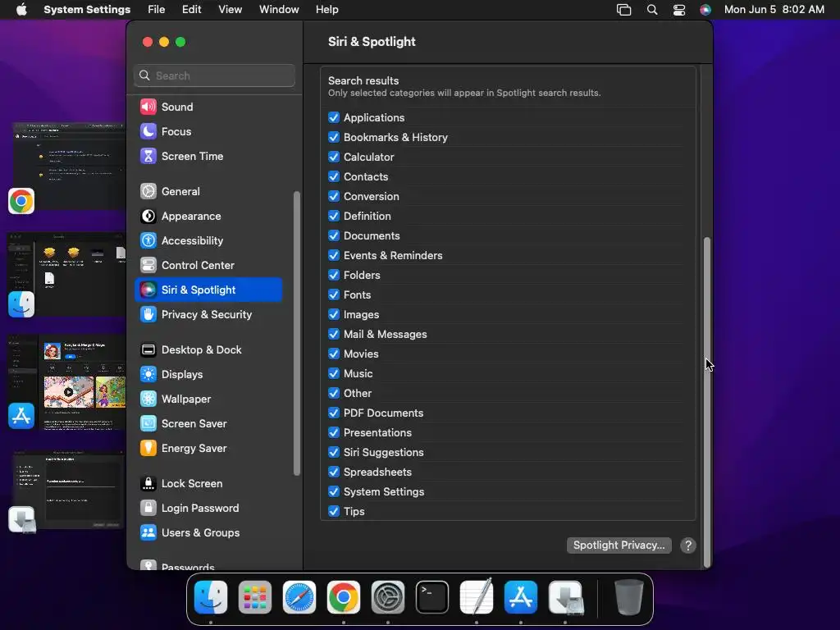Disable Documents in search results
The height and width of the screenshot is (630, 840).
pyautogui.click(x=334, y=235)
